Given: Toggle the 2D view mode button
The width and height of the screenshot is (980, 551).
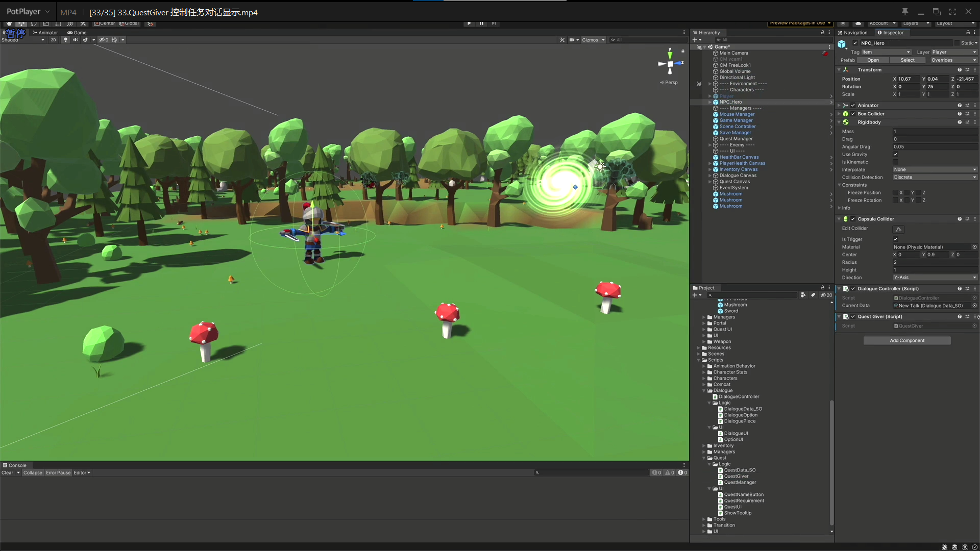Looking at the screenshot, I should [53, 40].
